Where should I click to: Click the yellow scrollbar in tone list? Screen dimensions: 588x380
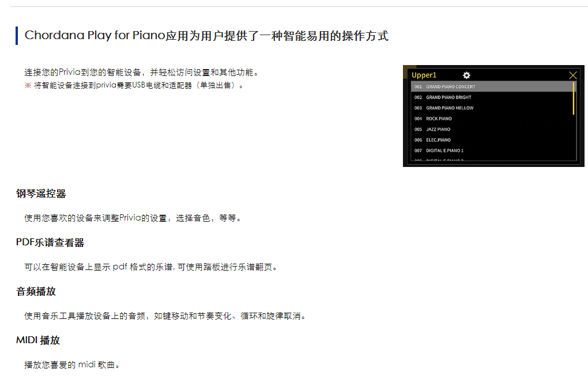point(574,98)
